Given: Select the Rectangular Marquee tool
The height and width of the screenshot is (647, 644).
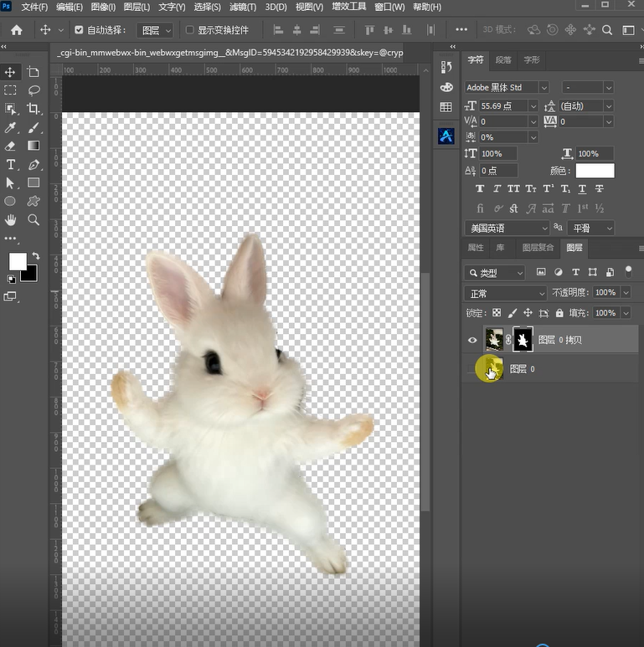Looking at the screenshot, I should tap(10, 90).
